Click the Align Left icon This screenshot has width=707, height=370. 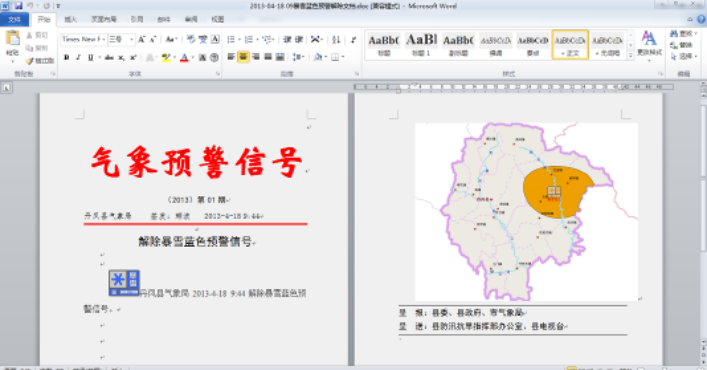point(231,57)
